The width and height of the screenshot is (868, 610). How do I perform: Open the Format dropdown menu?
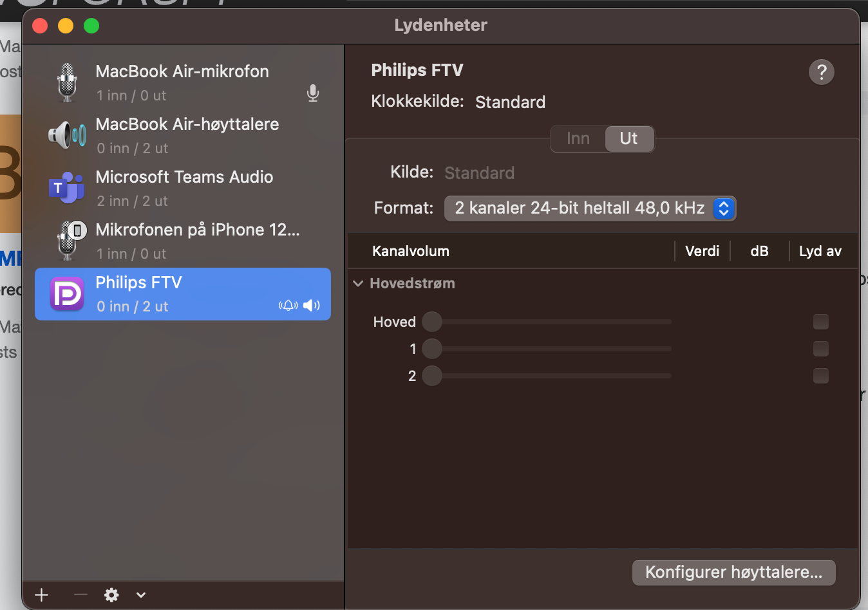click(590, 208)
